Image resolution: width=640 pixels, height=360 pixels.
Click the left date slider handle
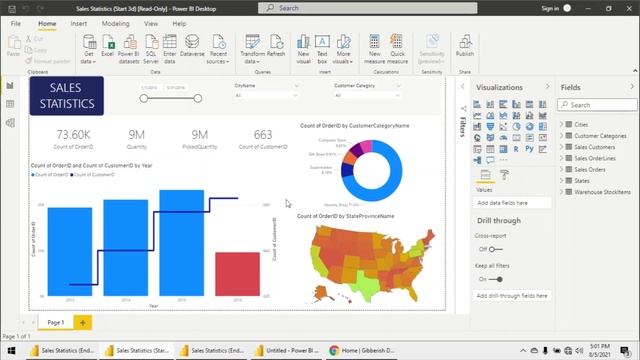(144, 98)
